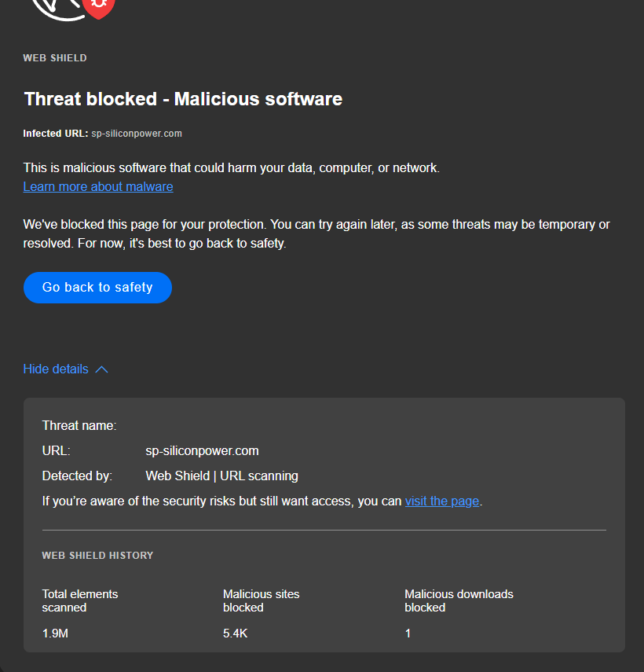Click the WEB SHIELD label at top

[x=55, y=58]
